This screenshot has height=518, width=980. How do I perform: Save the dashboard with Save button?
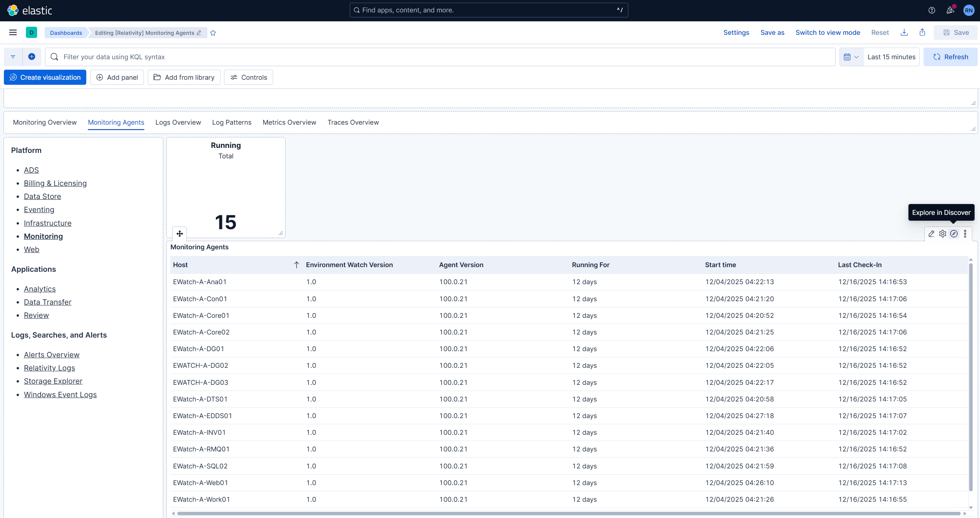[x=956, y=33]
